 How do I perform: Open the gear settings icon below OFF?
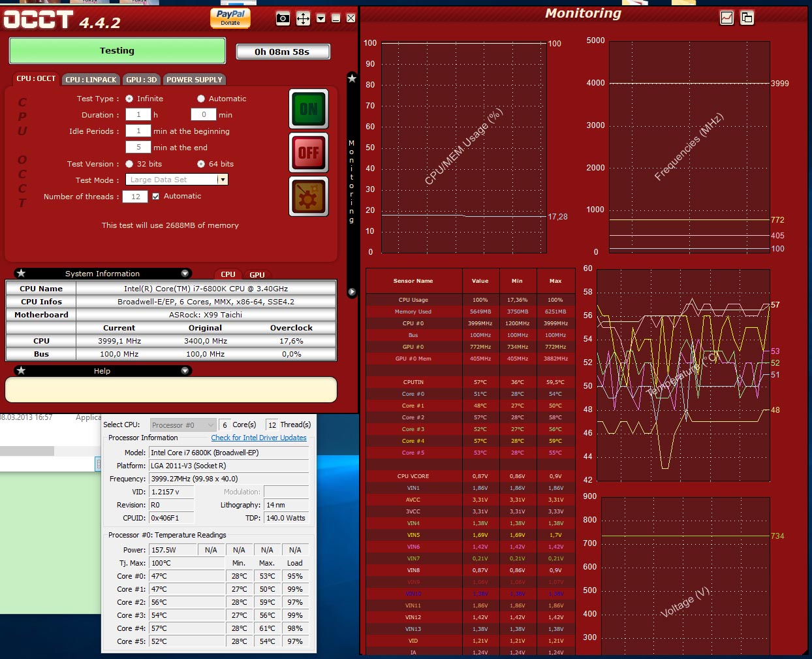308,197
